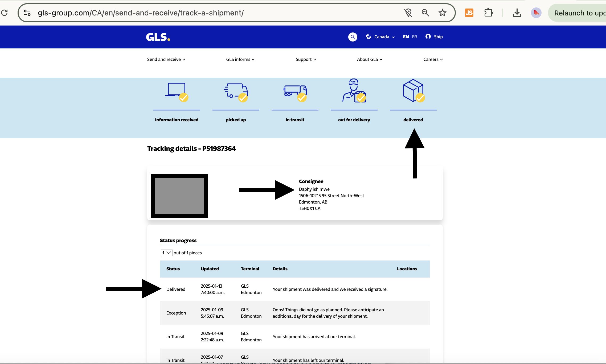This screenshot has height=364, width=606.
Task: Open the zoom magnifier icon in address bar
Action: (425, 13)
